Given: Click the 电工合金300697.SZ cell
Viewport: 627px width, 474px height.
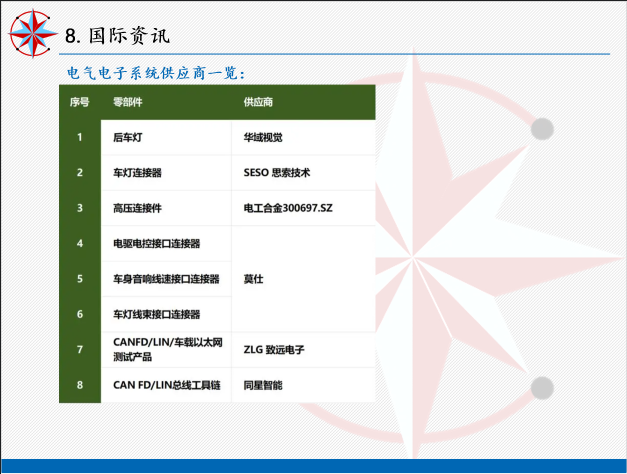Looking at the screenshot, I should click(x=288, y=208).
